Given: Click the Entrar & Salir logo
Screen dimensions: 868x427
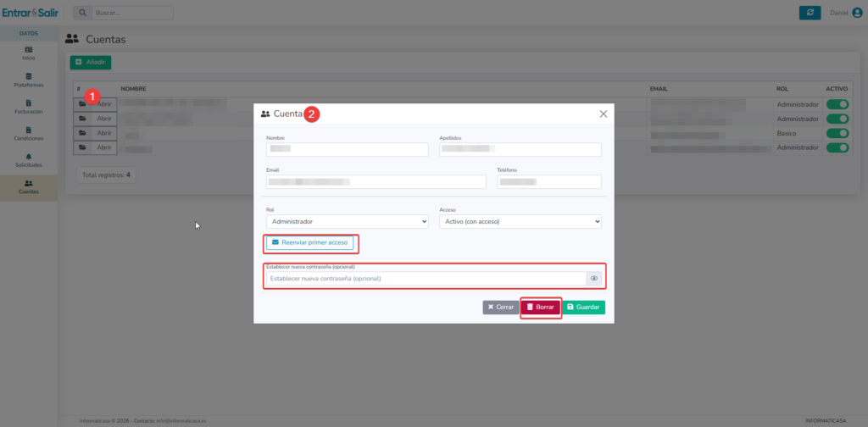Looking at the screenshot, I should (30, 13).
